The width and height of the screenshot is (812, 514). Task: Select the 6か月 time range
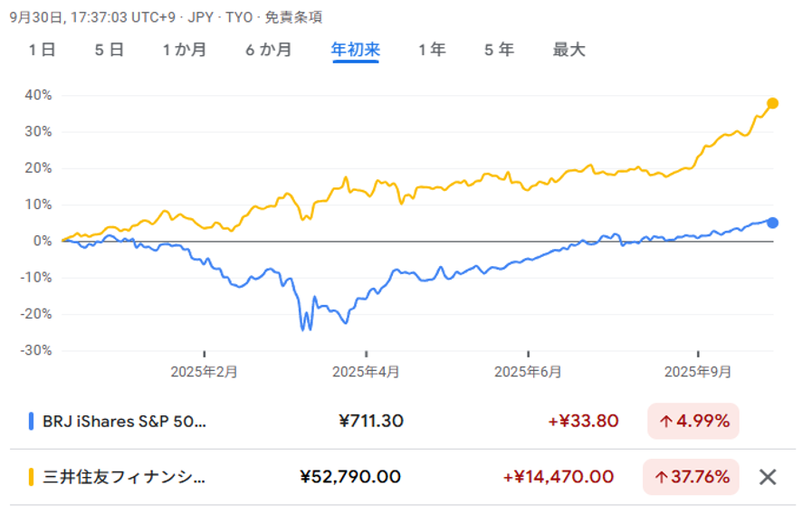pyautogui.click(x=268, y=50)
